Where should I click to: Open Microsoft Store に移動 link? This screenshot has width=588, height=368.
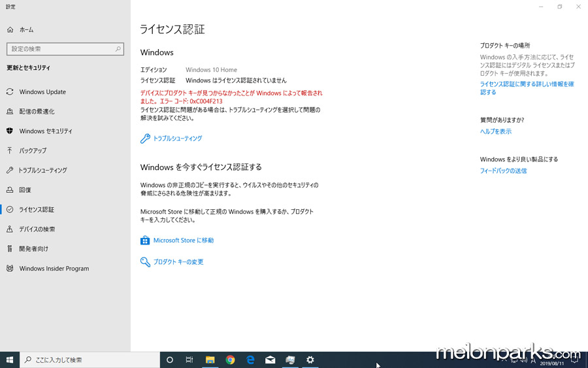coord(184,241)
